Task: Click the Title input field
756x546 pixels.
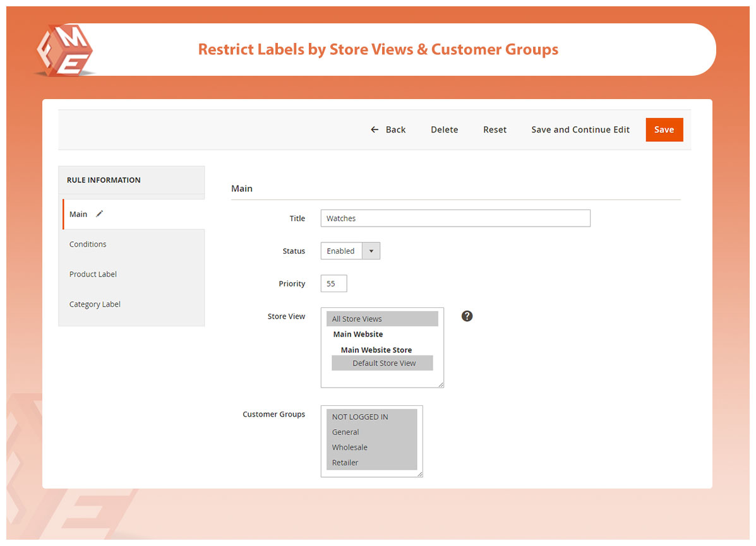Action: click(x=455, y=218)
